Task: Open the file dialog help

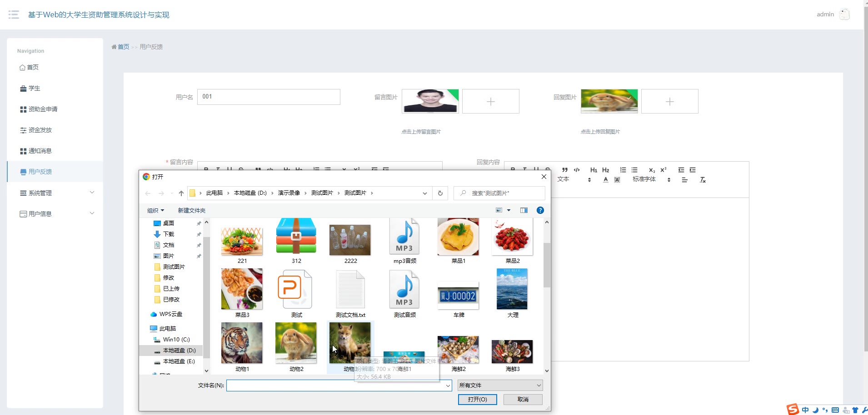Action: pos(540,210)
